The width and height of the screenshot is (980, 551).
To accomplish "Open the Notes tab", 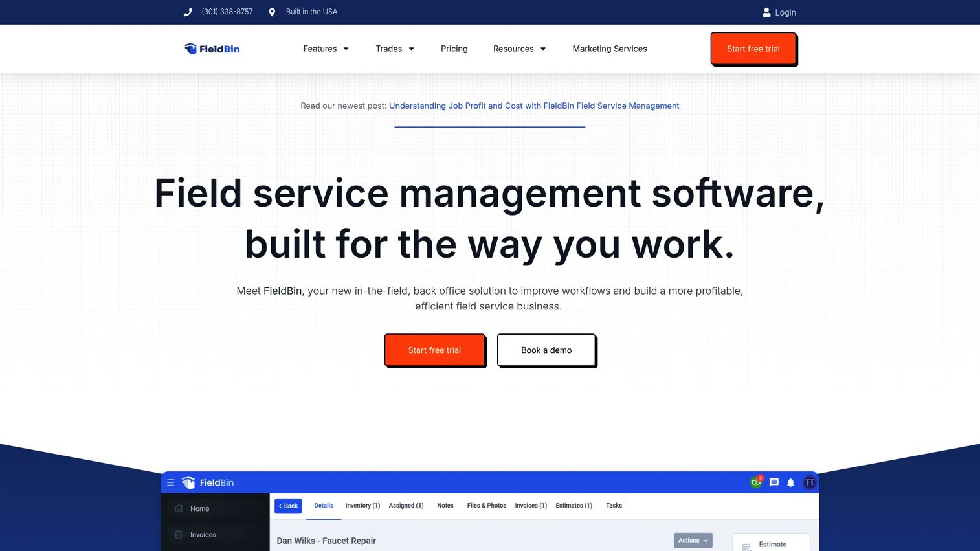I will (445, 506).
